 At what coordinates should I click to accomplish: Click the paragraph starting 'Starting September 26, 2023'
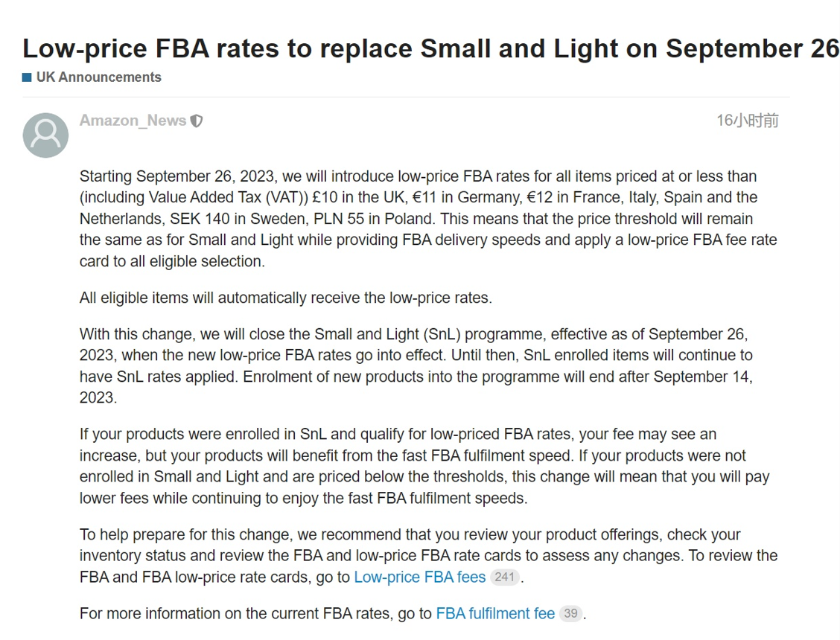click(428, 219)
